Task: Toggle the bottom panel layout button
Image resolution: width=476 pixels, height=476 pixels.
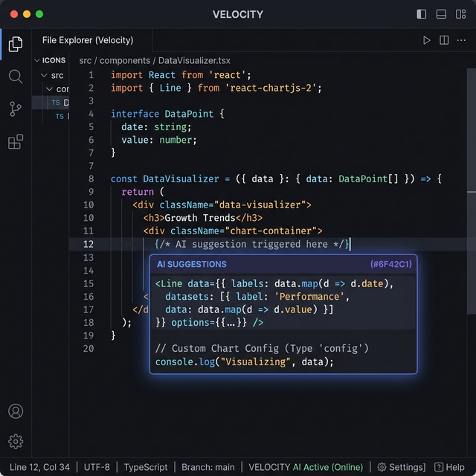Action: click(441, 14)
